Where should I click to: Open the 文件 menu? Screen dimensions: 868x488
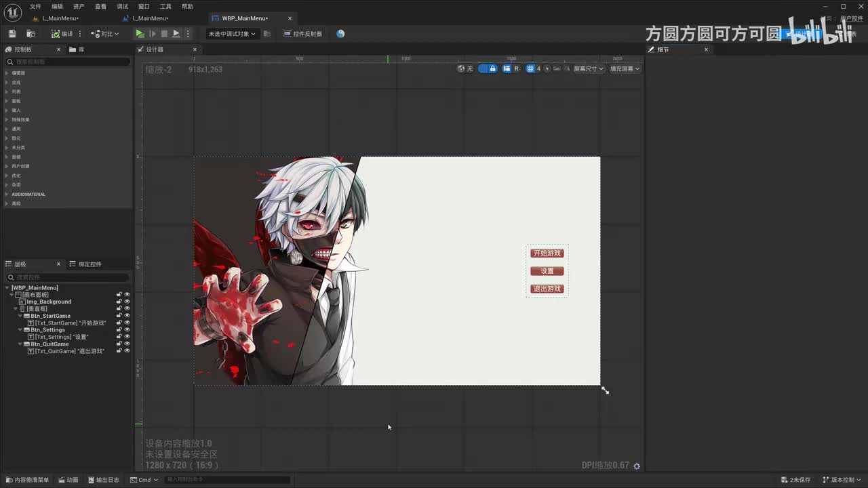(x=35, y=6)
